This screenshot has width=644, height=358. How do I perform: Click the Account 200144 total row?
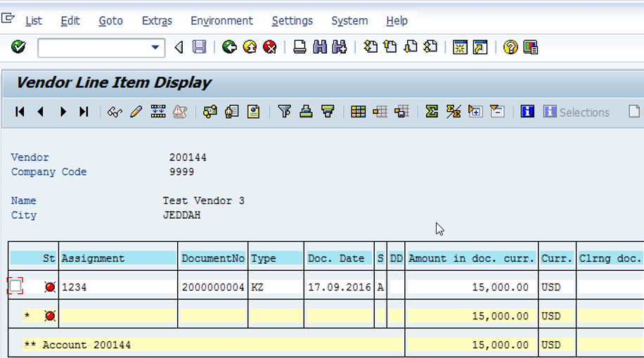213,345
